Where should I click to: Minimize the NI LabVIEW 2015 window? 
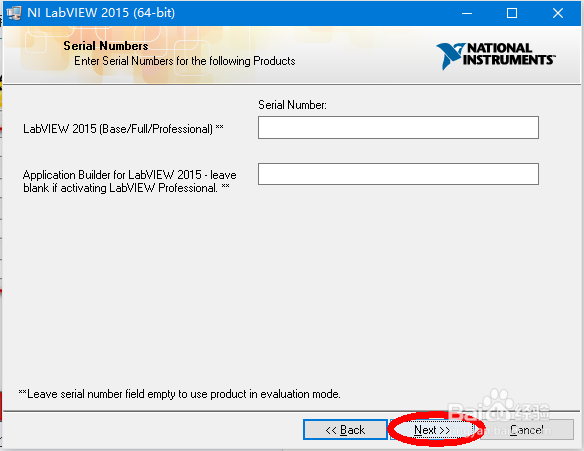tap(467, 13)
